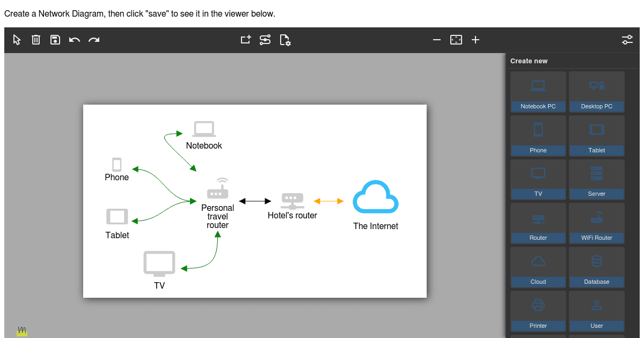Zoom out using the minus icon
Image resolution: width=644 pixels, height=338 pixels.
point(436,40)
